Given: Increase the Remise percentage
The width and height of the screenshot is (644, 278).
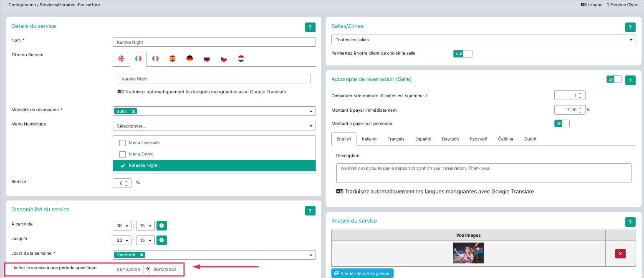Looking at the screenshot, I should [126, 181].
